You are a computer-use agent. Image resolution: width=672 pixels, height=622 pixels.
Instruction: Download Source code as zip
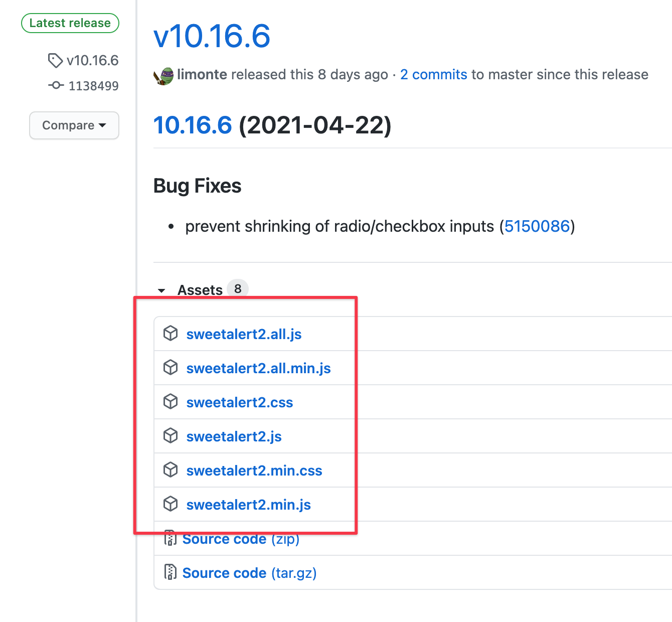(224, 538)
